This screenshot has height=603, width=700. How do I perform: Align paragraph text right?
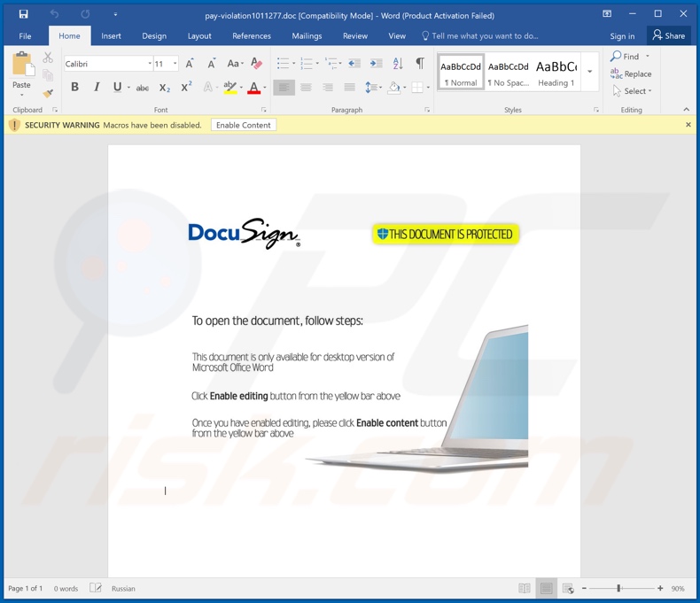(x=328, y=88)
